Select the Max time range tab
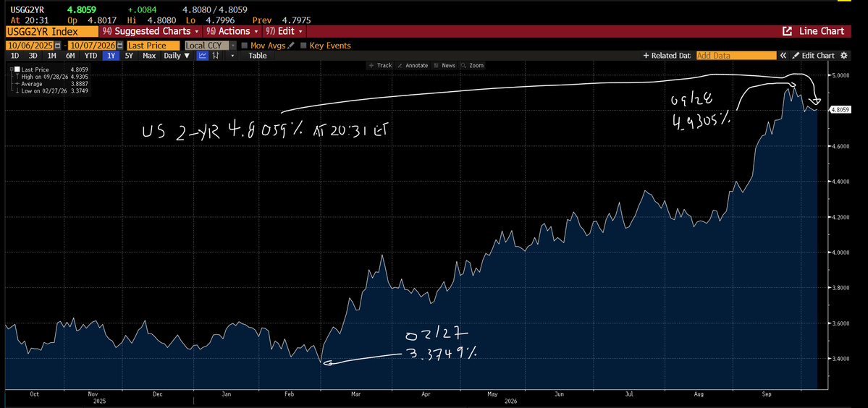This screenshot has height=408, width=868. tap(149, 56)
